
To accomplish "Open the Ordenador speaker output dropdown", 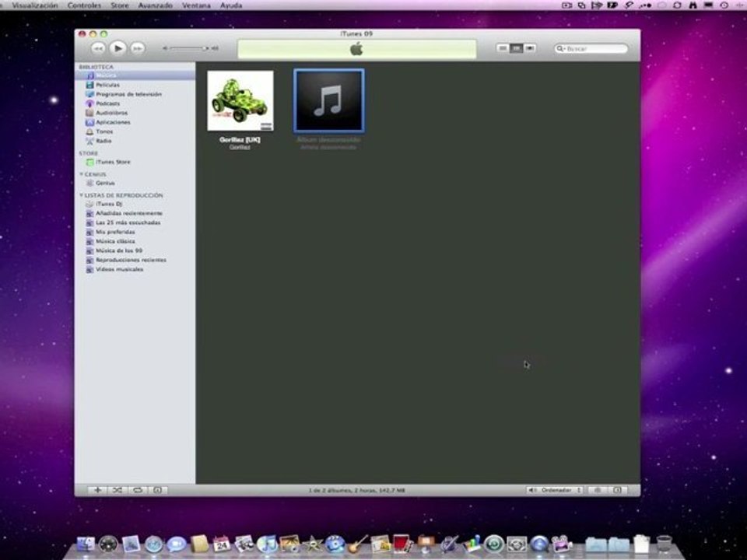I will pos(555,490).
